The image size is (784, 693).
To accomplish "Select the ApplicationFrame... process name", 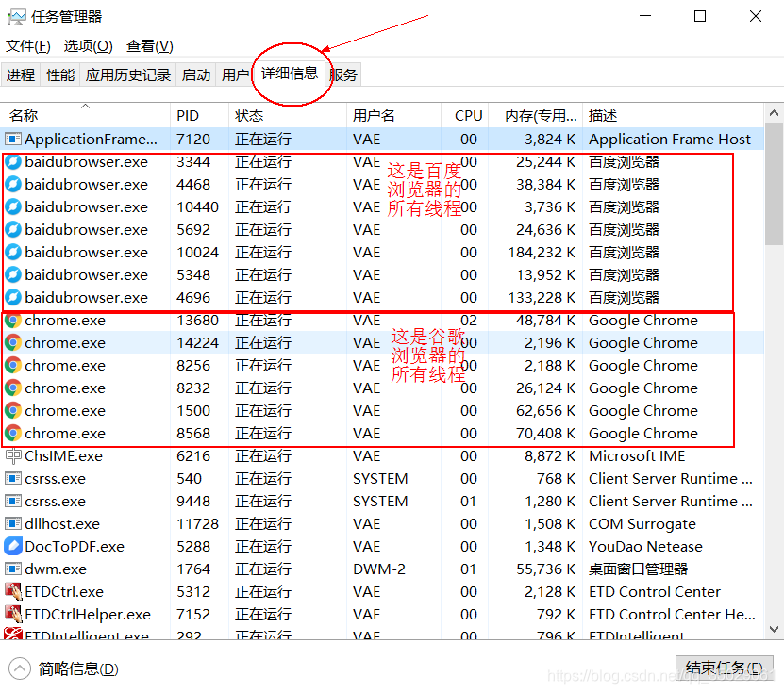I will point(91,139).
